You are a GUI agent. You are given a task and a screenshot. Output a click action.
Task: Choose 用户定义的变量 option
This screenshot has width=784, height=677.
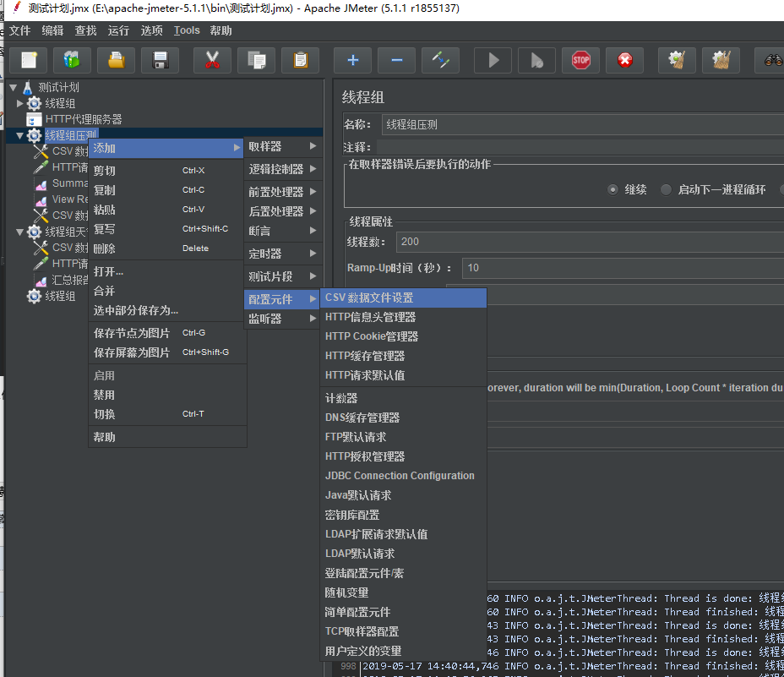[x=404, y=651]
